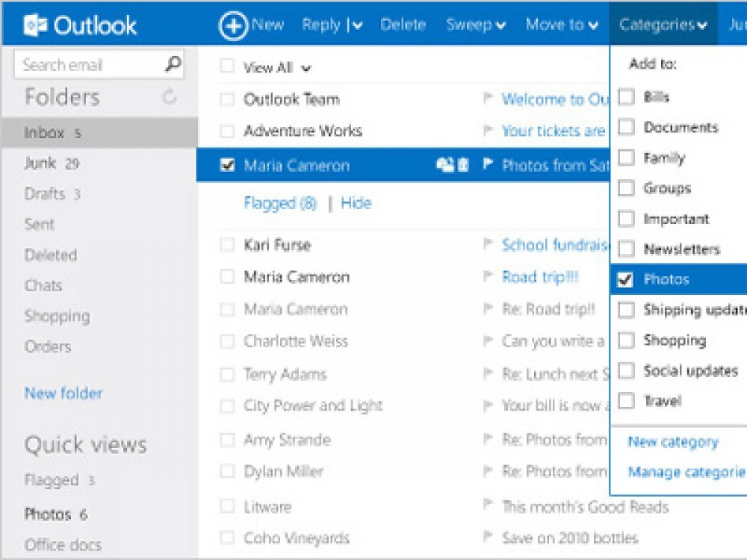Check the Kari Furse message checkbox

pyautogui.click(x=227, y=245)
